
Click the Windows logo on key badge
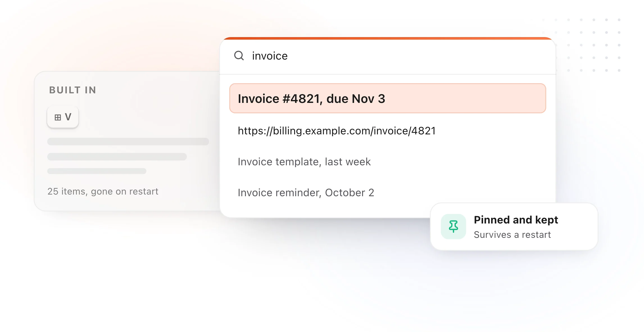coord(58,118)
